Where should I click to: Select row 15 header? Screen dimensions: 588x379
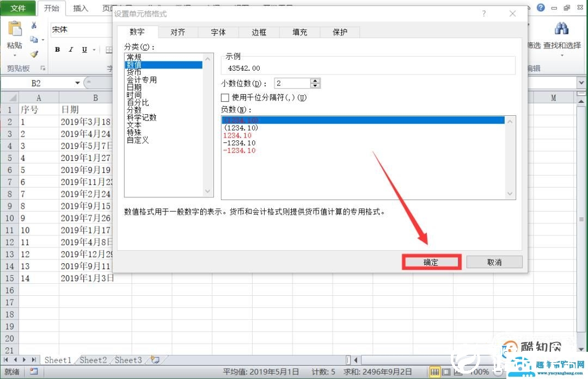coord(9,278)
